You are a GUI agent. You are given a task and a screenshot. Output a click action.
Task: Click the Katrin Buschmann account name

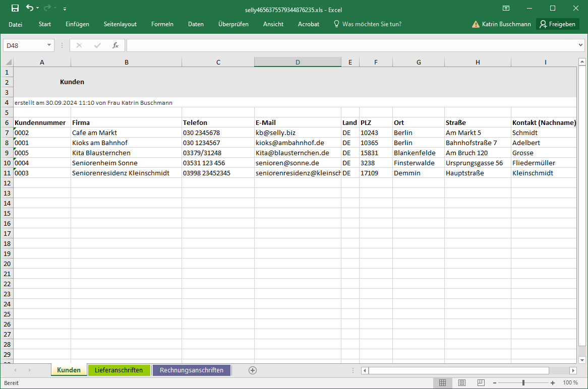coord(506,24)
